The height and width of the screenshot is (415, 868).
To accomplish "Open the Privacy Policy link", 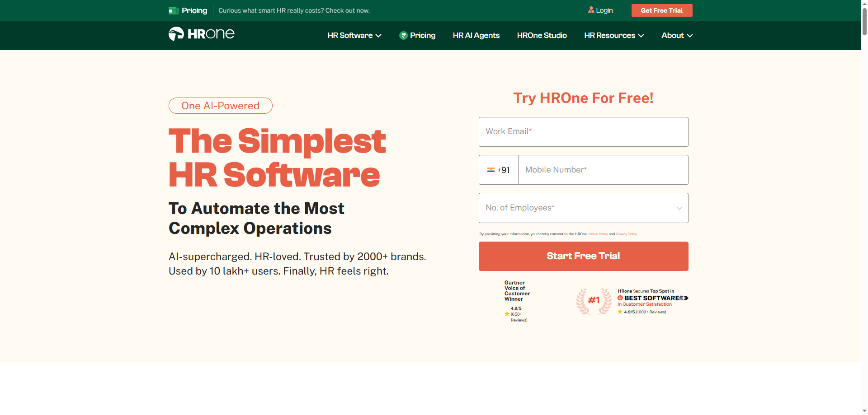I will [626, 234].
